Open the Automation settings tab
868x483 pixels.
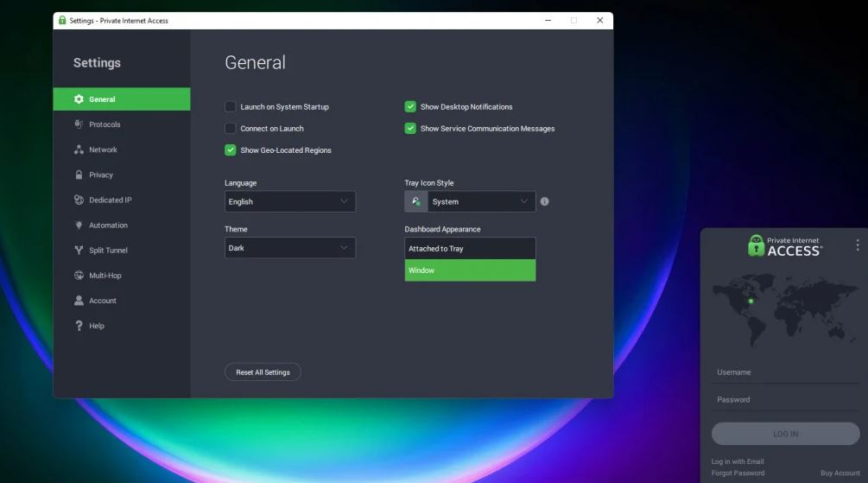click(x=122, y=225)
